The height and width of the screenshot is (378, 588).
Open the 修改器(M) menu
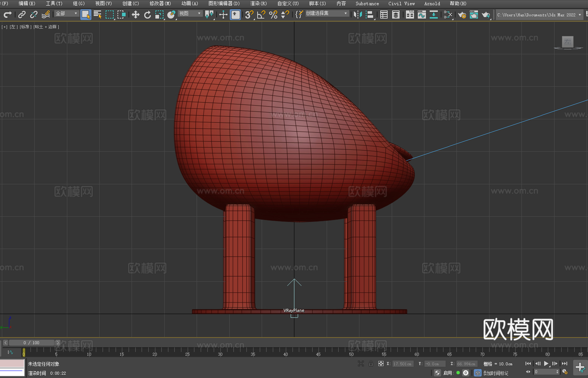pos(160,3)
